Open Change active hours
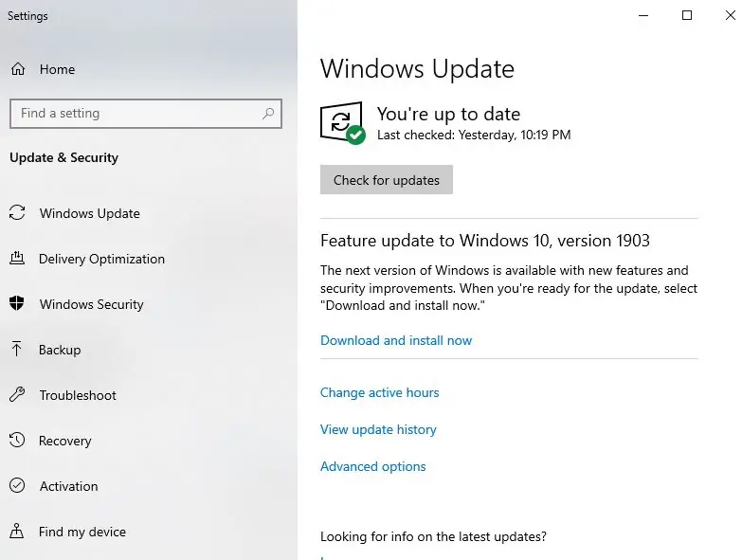The image size is (742, 560). (379, 392)
